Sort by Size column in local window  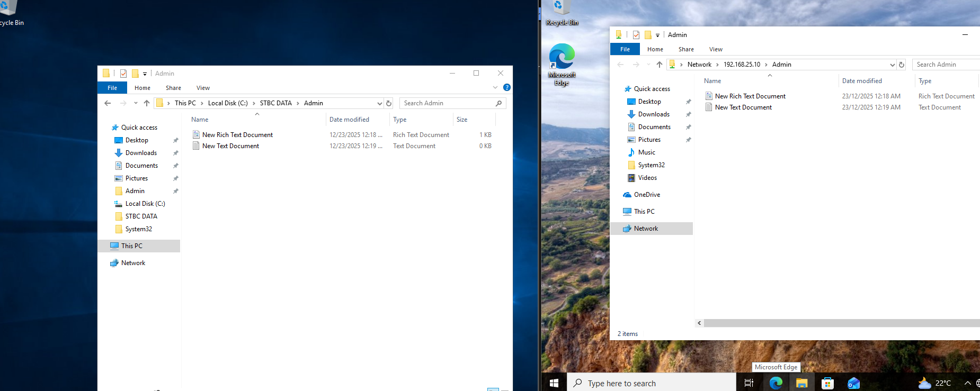[x=462, y=120]
